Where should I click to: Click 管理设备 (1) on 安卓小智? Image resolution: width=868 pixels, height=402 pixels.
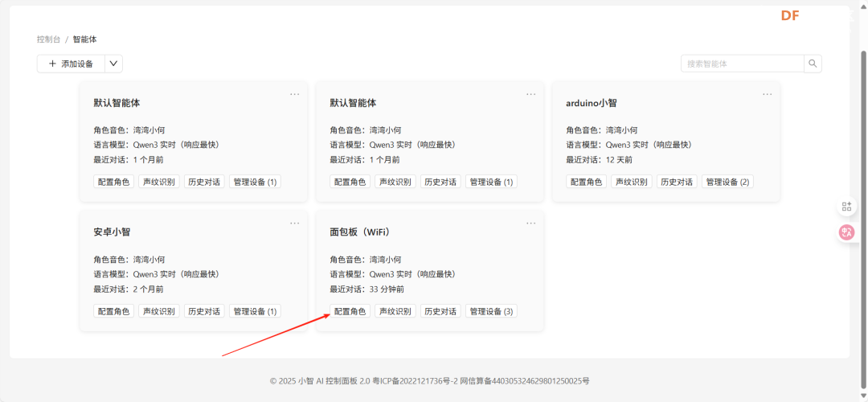(255, 311)
